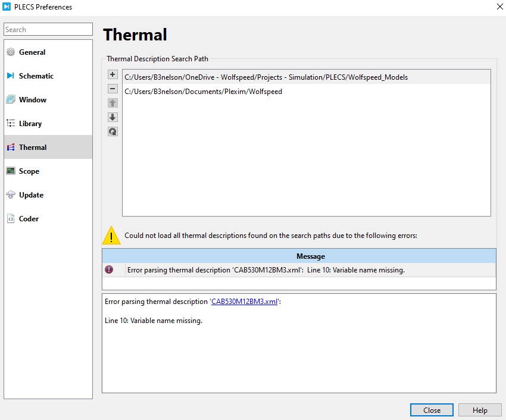The width and height of the screenshot is (506, 420).
Task: Select the Scope preferences category
Action: 29,171
